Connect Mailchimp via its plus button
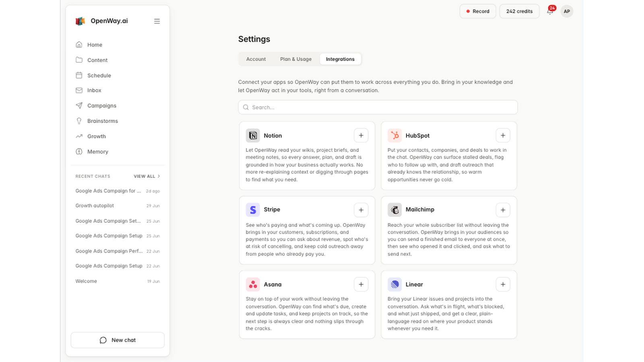 click(x=503, y=210)
